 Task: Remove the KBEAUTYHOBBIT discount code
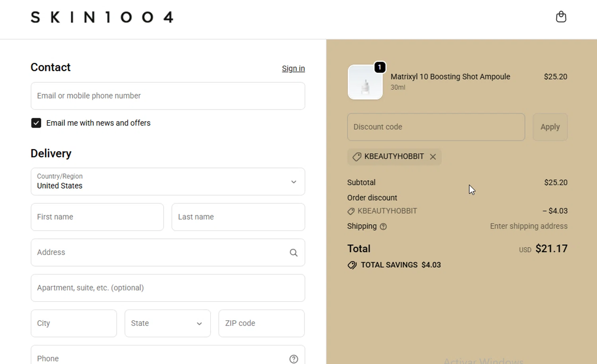click(433, 157)
